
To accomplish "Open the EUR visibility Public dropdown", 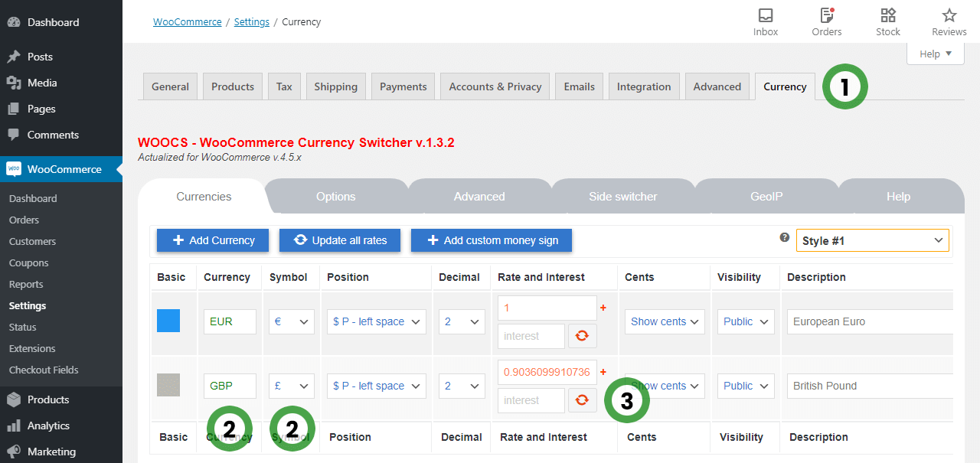I will coord(746,321).
